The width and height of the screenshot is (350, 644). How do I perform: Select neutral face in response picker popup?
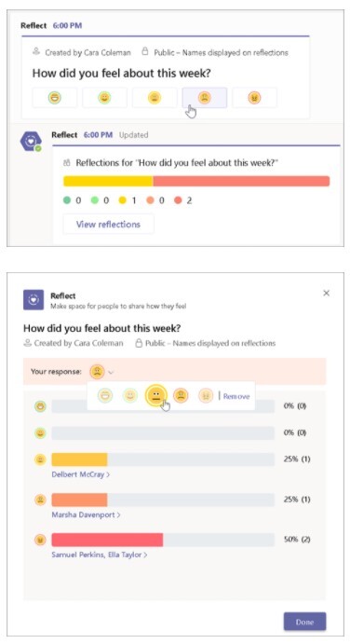click(x=156, y=395)
